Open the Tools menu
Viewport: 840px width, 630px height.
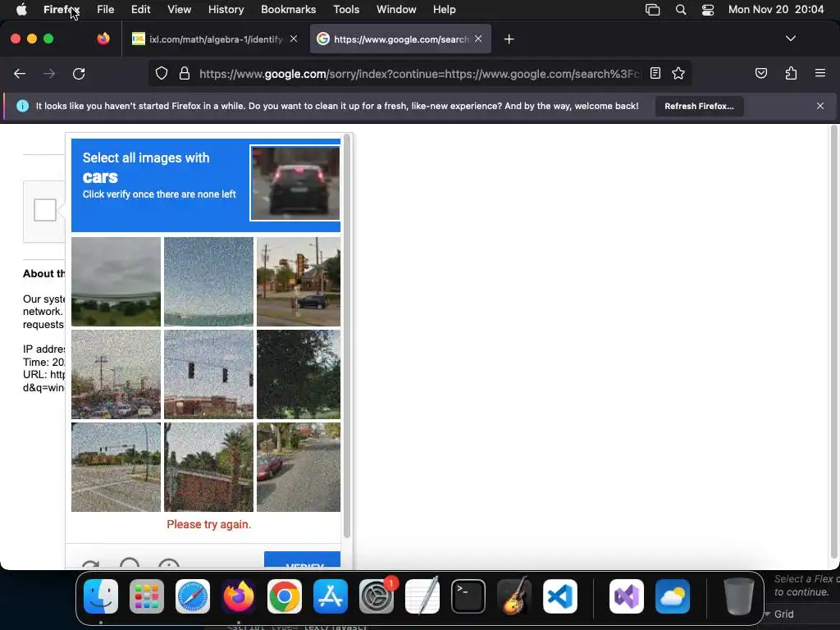(346, 9)
